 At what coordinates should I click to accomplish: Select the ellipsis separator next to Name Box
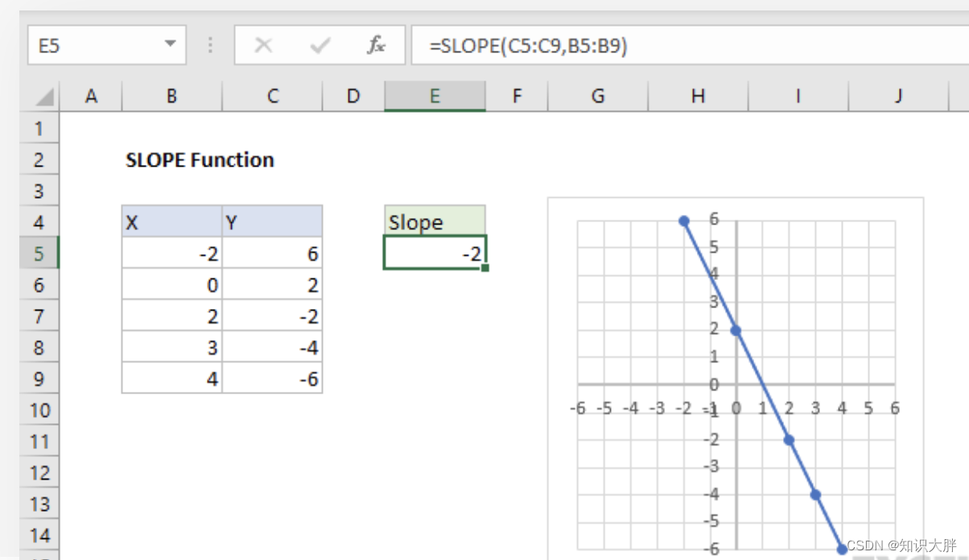[208, 45]
